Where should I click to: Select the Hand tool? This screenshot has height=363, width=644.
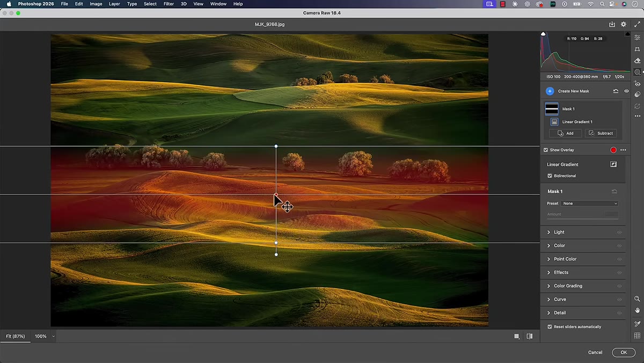pos(637,310)
